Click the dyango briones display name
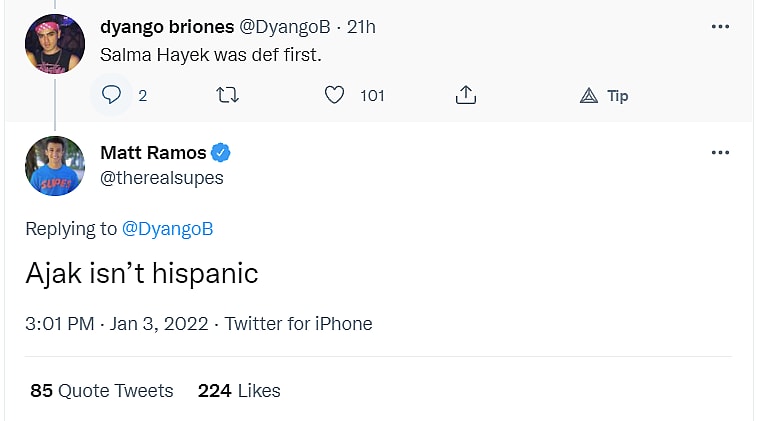 pyautogui.click(x=167, y=27)
